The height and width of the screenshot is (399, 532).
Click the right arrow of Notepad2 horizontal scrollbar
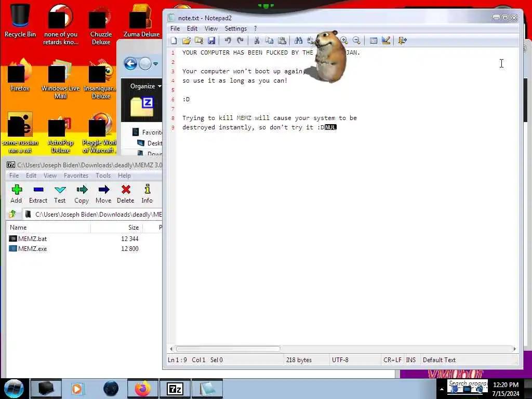(515, 349)
